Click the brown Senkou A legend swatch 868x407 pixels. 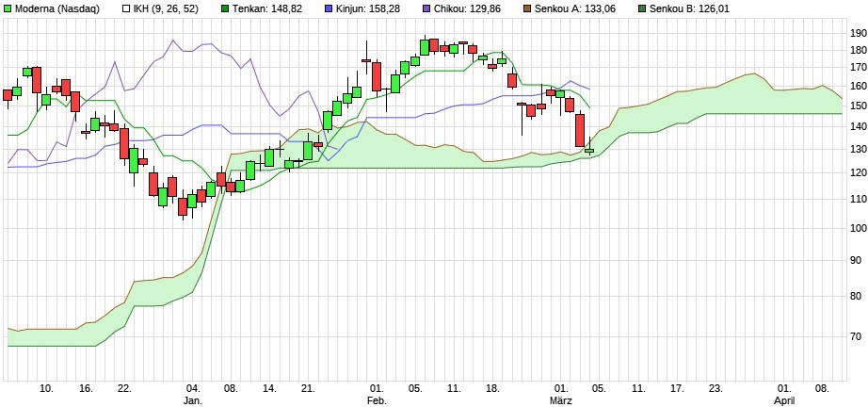(527, 8)
